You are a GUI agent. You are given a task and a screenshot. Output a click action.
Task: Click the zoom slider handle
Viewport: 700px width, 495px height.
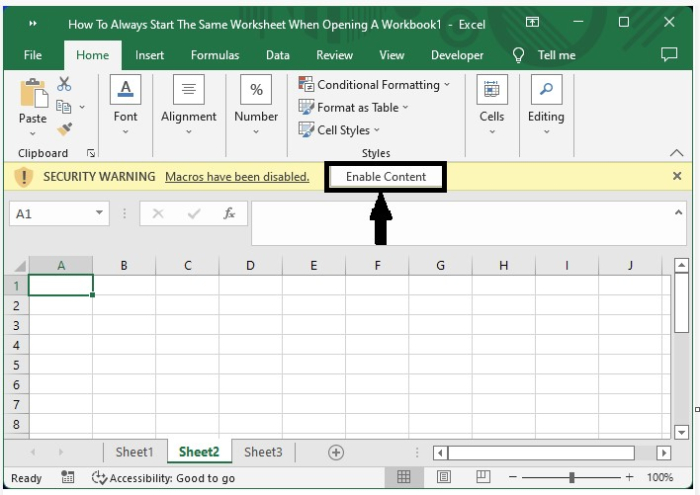point(571,477)
